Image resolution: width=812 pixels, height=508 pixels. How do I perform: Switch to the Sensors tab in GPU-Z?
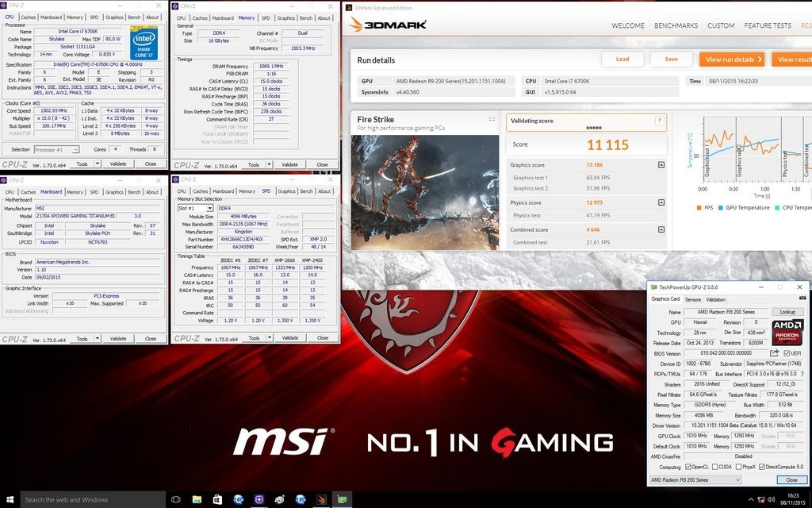coord(693,299)
